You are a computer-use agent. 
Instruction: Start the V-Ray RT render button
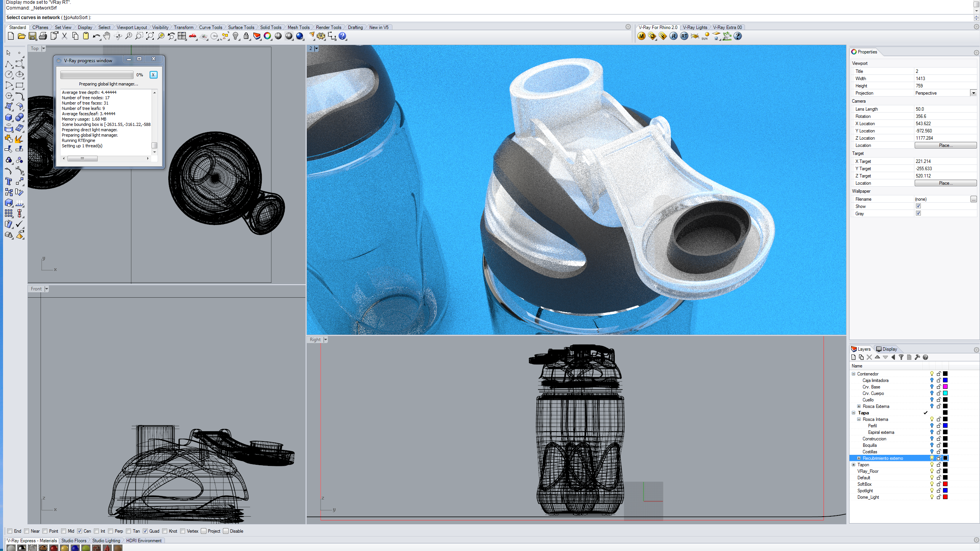tap(684, 36)
